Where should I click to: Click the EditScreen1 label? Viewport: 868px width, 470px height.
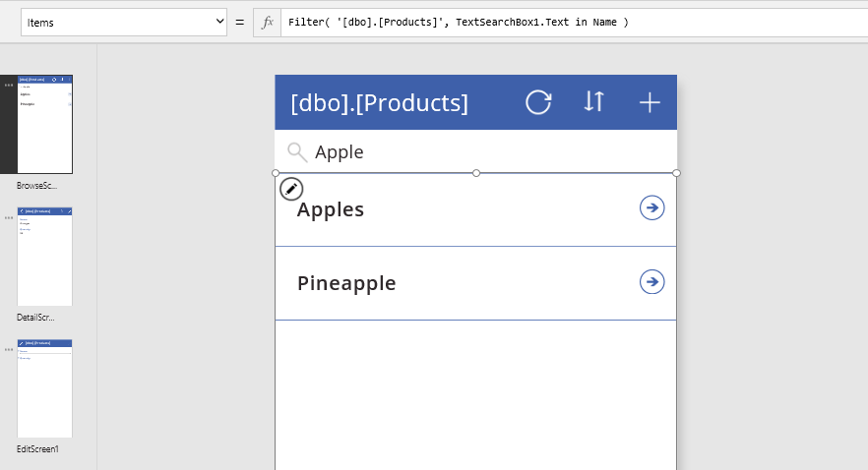pyautogui.click(x=37, y=449)
